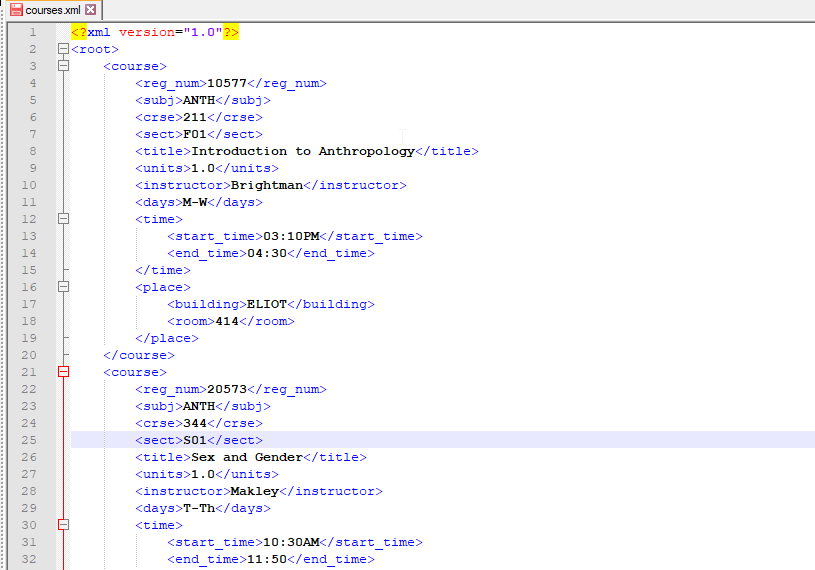The width and height of the screenshot is (815, 570).
Task: Click sect value S01 on highlighted line
Action: pos(195,440)
